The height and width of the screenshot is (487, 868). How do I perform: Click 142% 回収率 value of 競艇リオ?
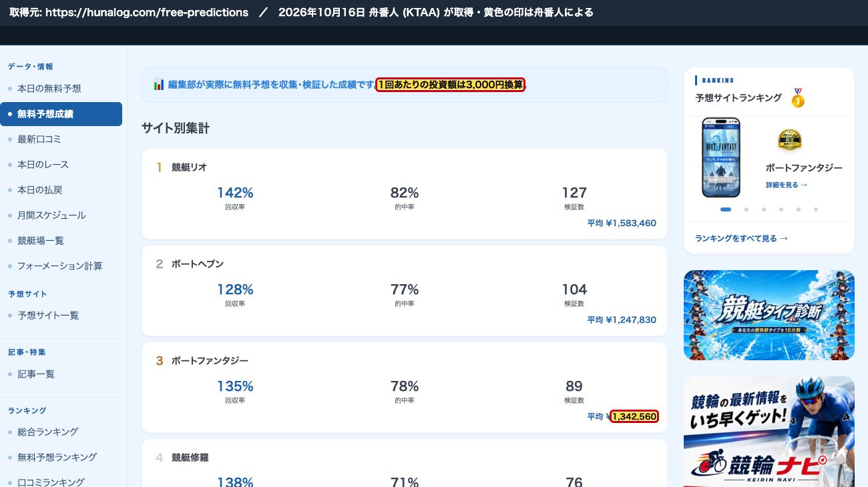tap(235, 193)
